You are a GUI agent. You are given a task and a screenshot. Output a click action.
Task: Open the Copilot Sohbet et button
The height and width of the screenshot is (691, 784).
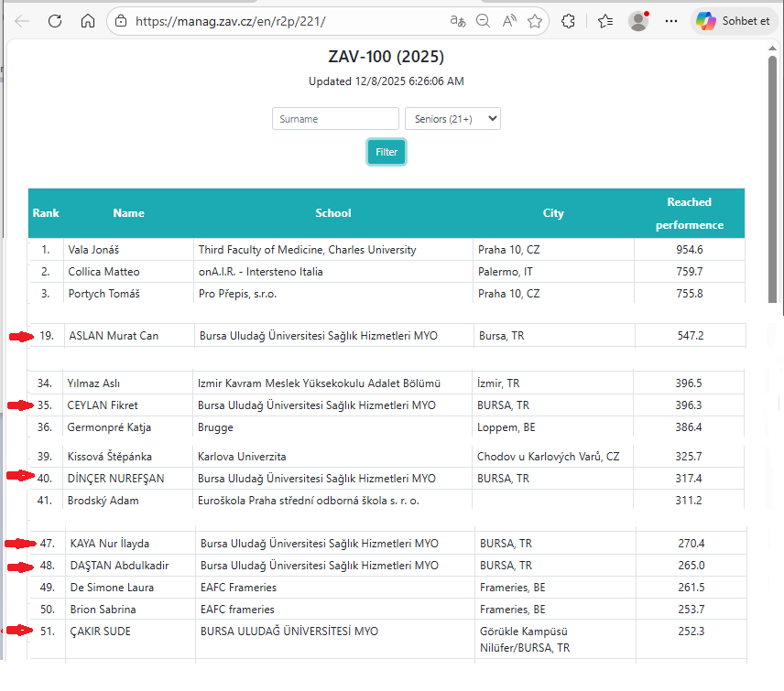coord(732,21)
